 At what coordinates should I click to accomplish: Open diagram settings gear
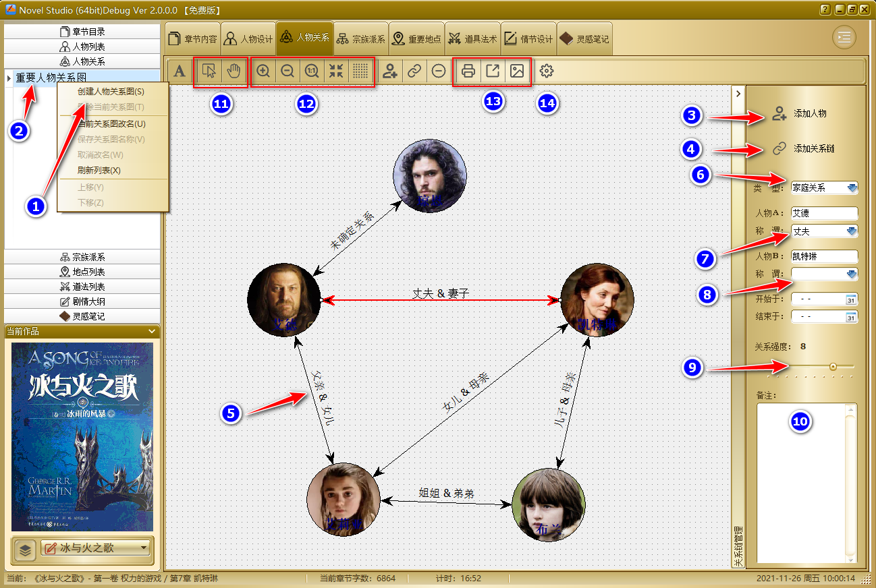[x=547, y=71]
